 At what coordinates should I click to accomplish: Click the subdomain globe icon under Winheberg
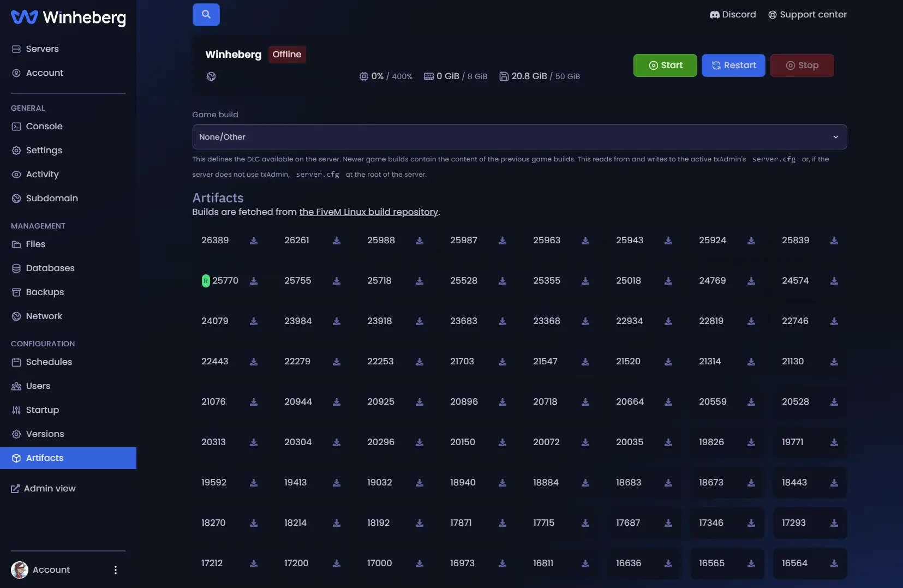click(x=211, y=76)
